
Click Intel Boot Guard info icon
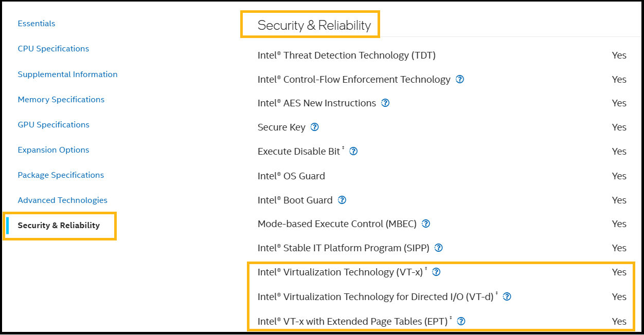[x=342, y=200]
